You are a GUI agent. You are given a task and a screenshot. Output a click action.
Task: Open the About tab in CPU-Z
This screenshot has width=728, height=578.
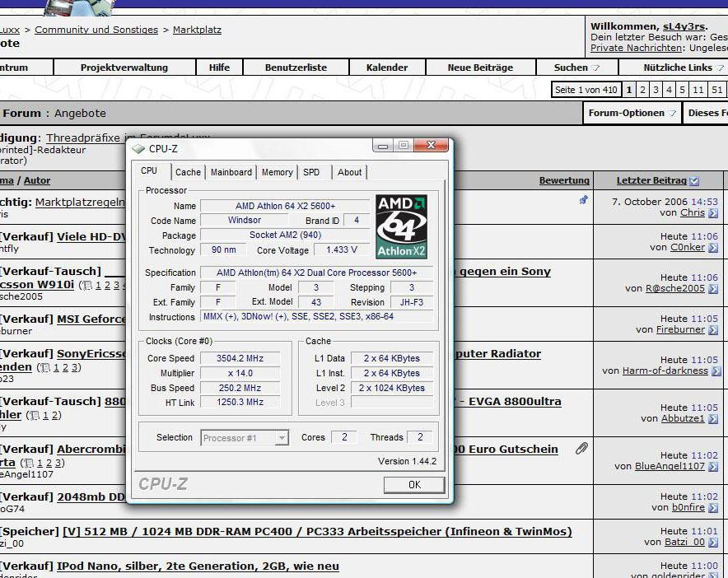(350, 172)
